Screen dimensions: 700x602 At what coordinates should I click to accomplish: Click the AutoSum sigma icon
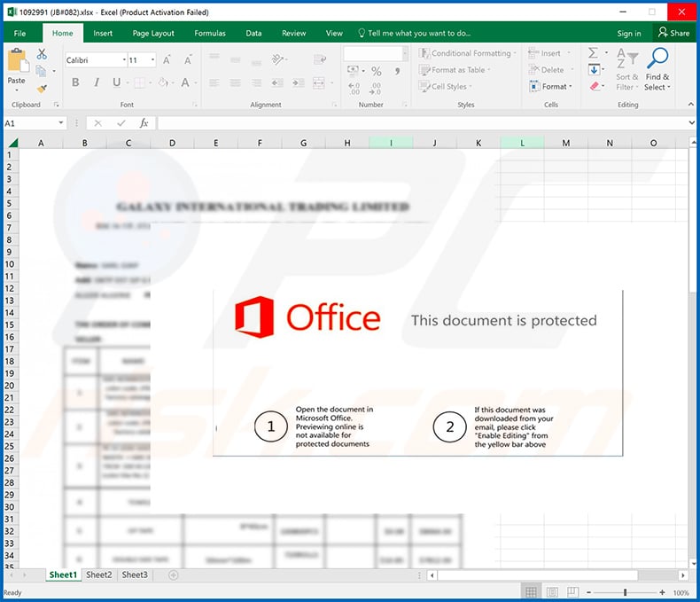pyautogui.click(x=593, y=53)
